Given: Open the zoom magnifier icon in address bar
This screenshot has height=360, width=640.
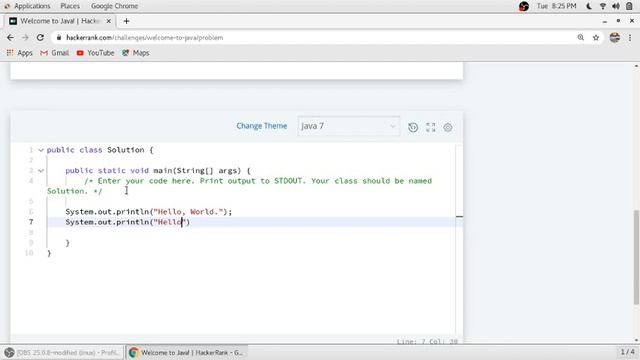Looking at the screenshot, I should pos(580,38).
